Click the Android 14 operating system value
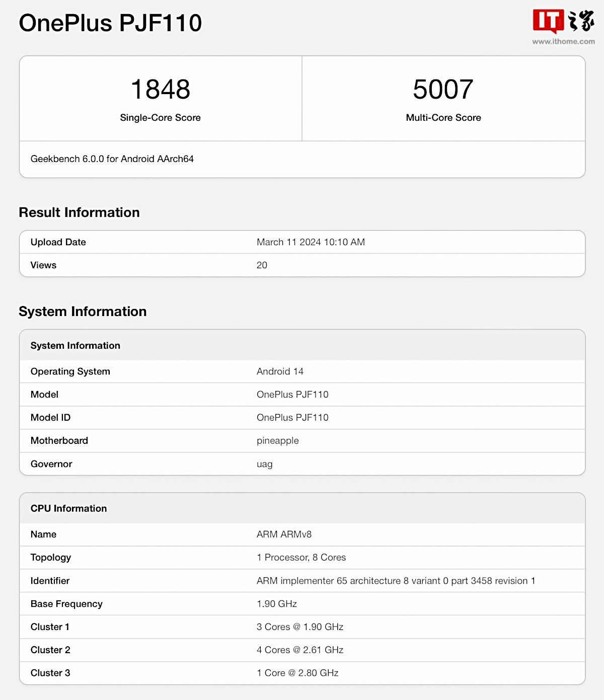604x700 pixels. pyautogui.click(x=280, y=371)
